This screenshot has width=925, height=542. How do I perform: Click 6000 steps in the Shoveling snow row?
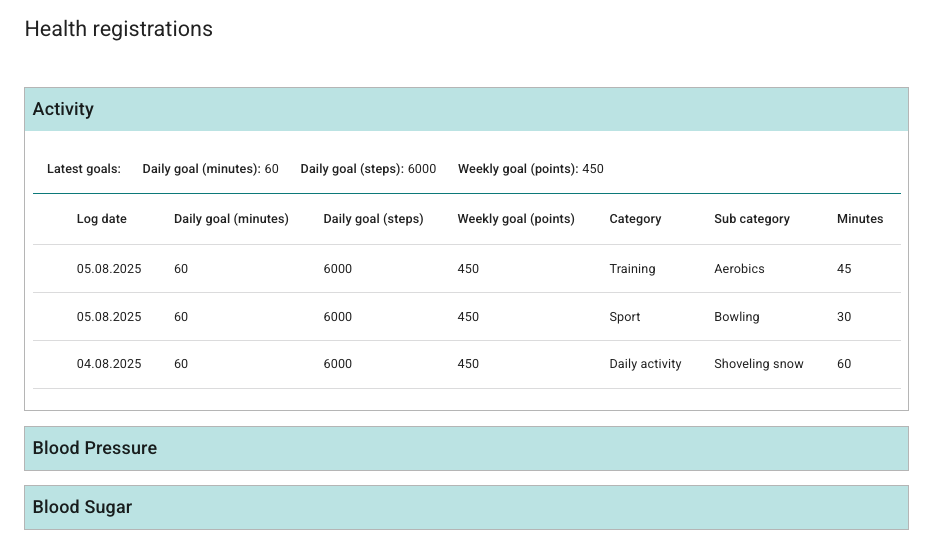[337, 364]
